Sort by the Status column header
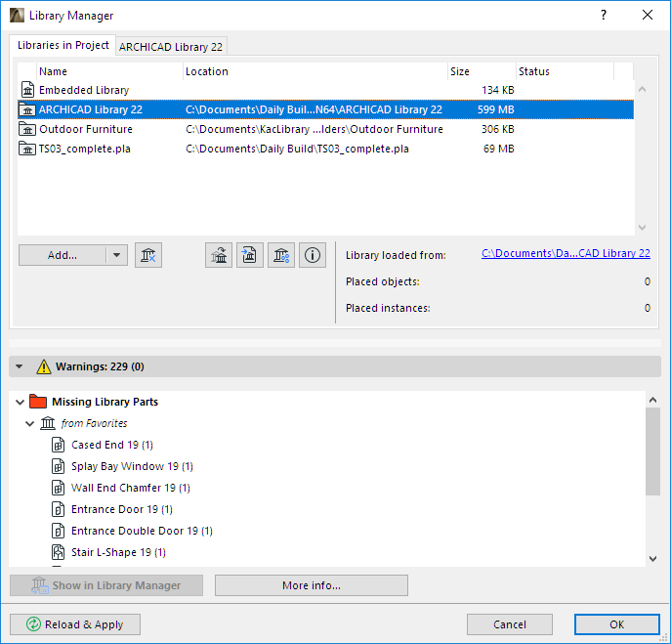Screen dimensions: 671x644 (565, 71)
